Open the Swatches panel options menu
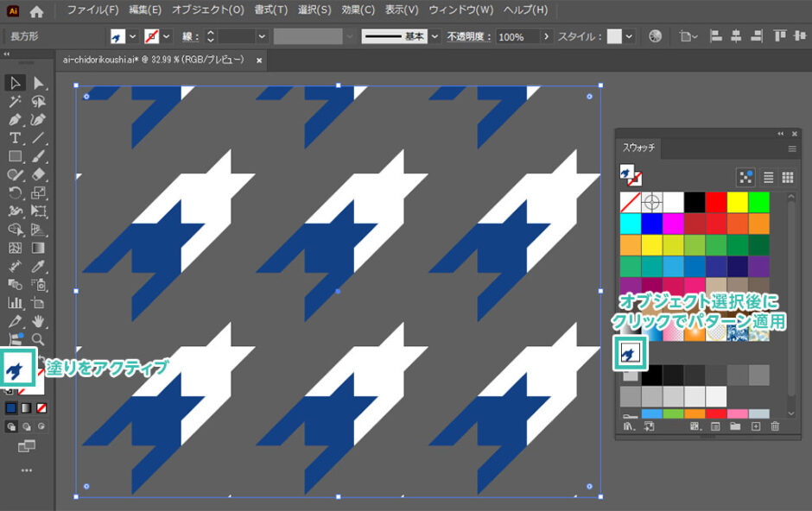The width and height of the screenshot is (812, 511). point(791,148)
